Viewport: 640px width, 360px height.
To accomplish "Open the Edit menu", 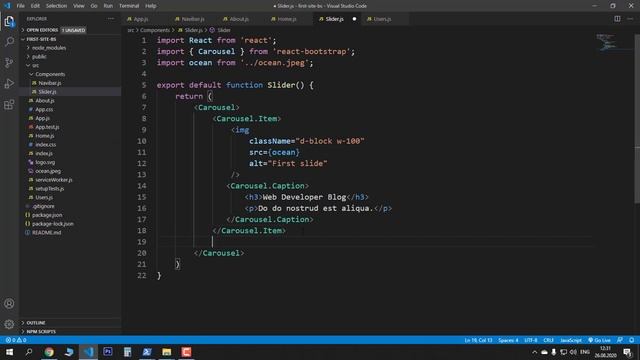I will click(35, 6).
